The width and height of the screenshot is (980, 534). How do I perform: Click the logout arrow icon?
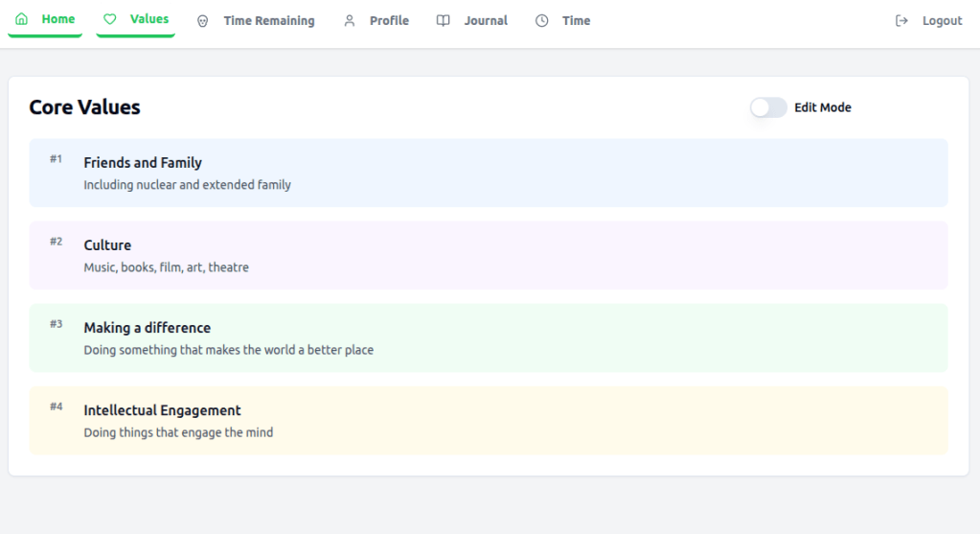901,21
